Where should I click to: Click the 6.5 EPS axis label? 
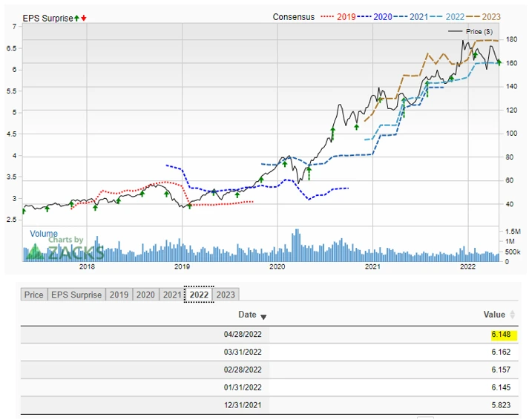(x=11, y=48)
